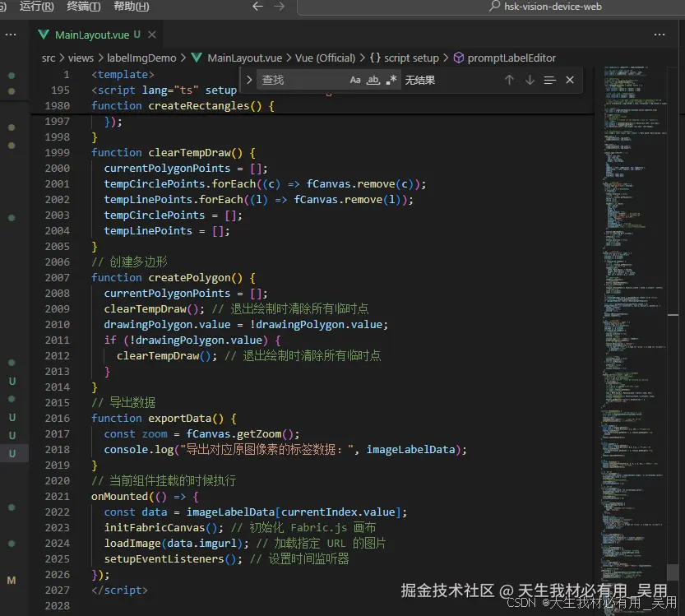Toggle Match Case in find widget
The image size is (685, 616).
[x=355, y=80]
